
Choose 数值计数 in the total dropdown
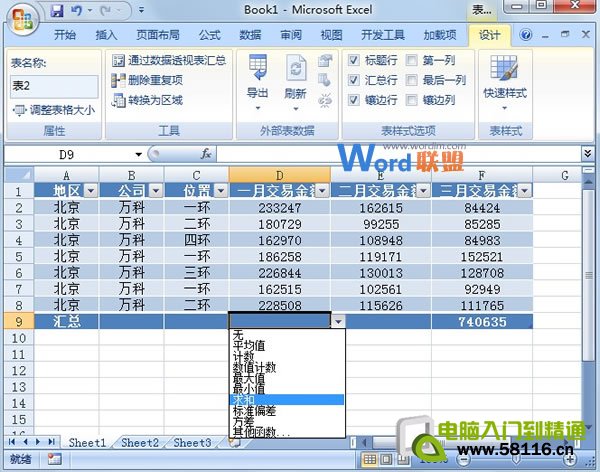pyautogui.click(x=287, y=367)
